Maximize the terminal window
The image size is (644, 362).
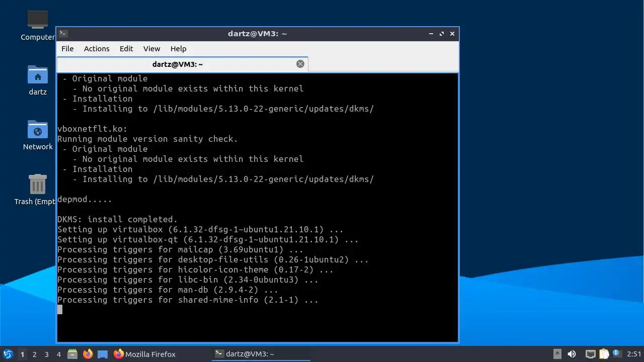pos(442,34)
